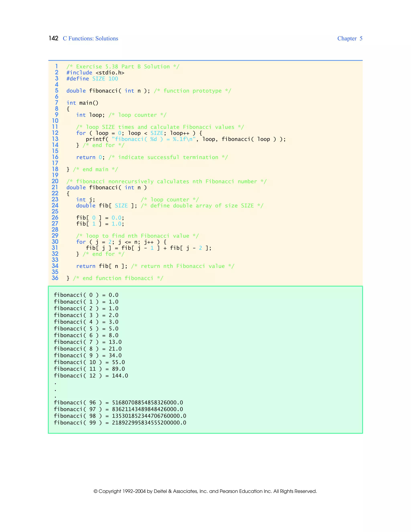The width and height of the screenshot is (411, 532).
Task: Click the 'return fib[ n ];' line
Action: pyautogui.click(x=155, y=266)
